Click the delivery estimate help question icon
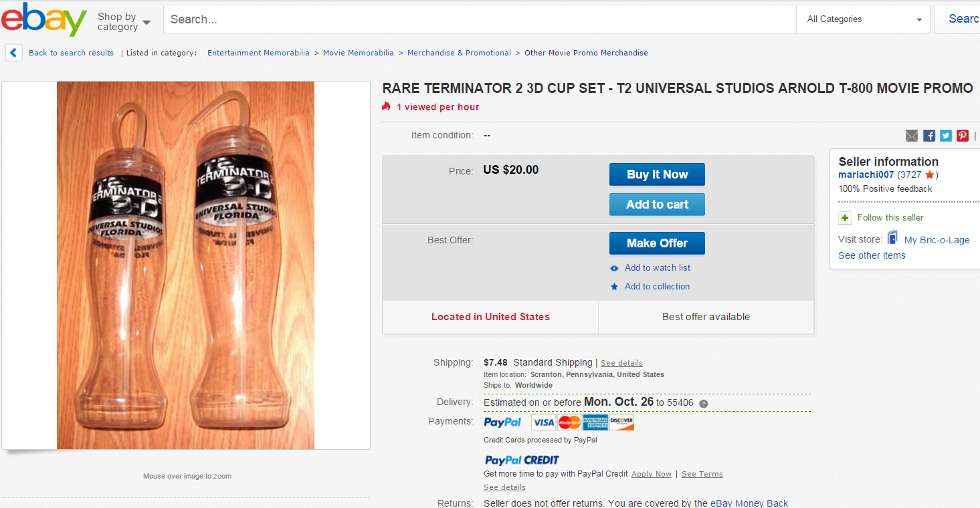The width and height of the screenshot is (980, 508). point(703,404)
